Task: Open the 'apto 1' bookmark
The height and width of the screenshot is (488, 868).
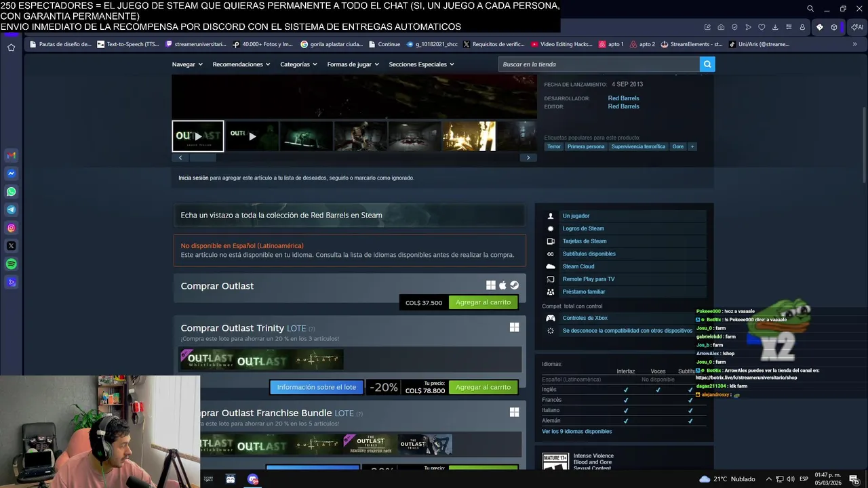Action: tap(611, 44)
